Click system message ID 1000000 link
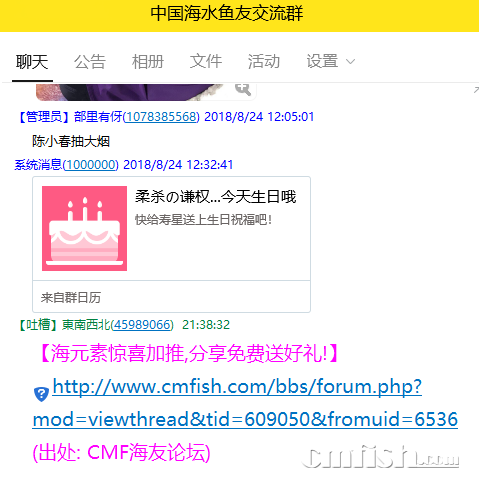Screen dimensions: 479x479 (91, 165)
